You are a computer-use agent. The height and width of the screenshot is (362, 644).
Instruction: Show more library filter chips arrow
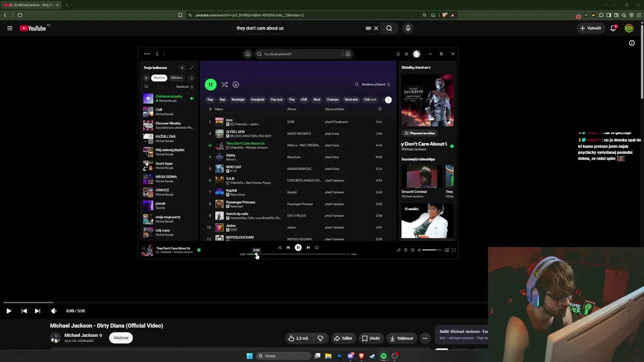(191, 78)
